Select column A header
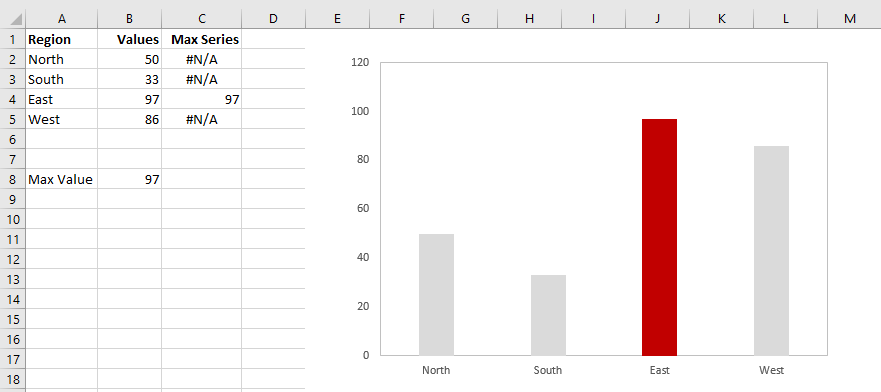881x392 pixels. [62, 19]
